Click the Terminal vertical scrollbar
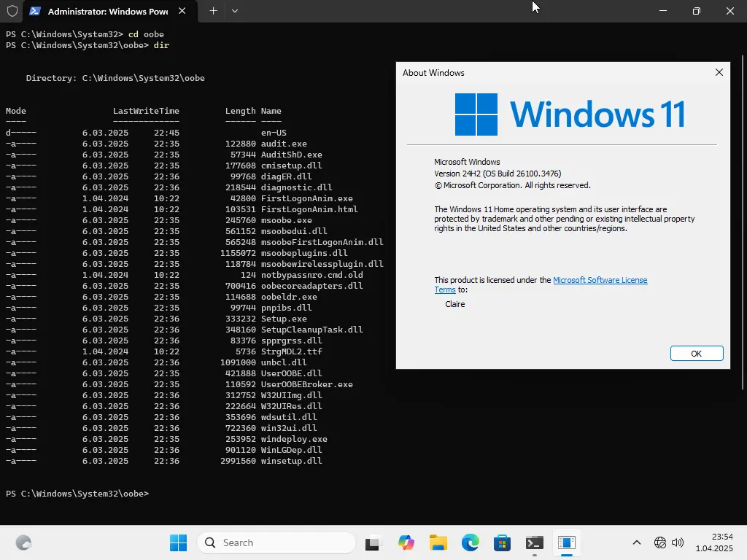 tap(742, 224)
